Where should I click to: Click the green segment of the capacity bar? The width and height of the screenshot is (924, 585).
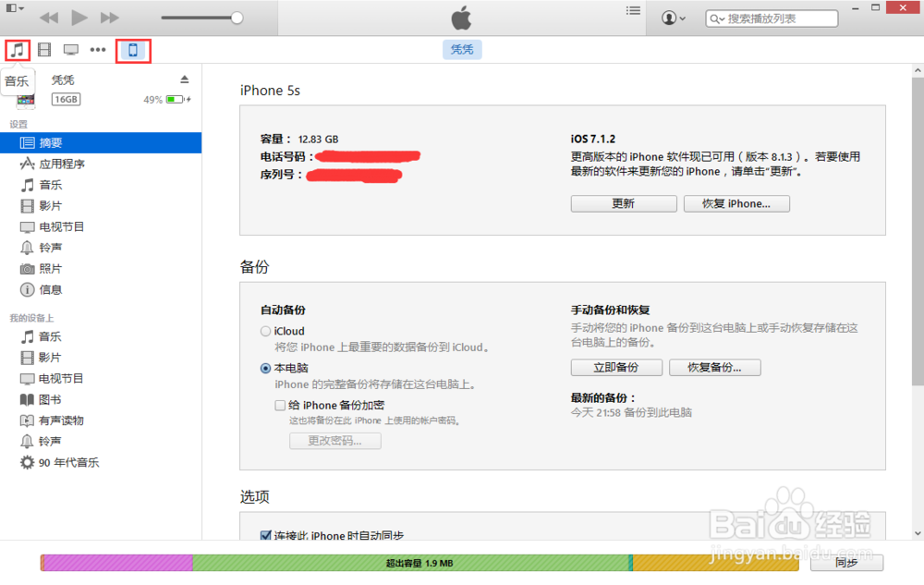point(411,563)
